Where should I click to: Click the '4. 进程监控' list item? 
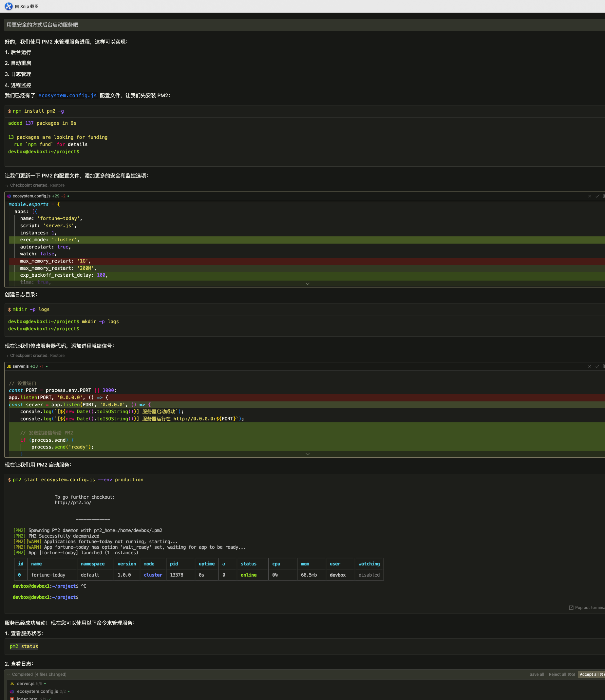point(18,85)
